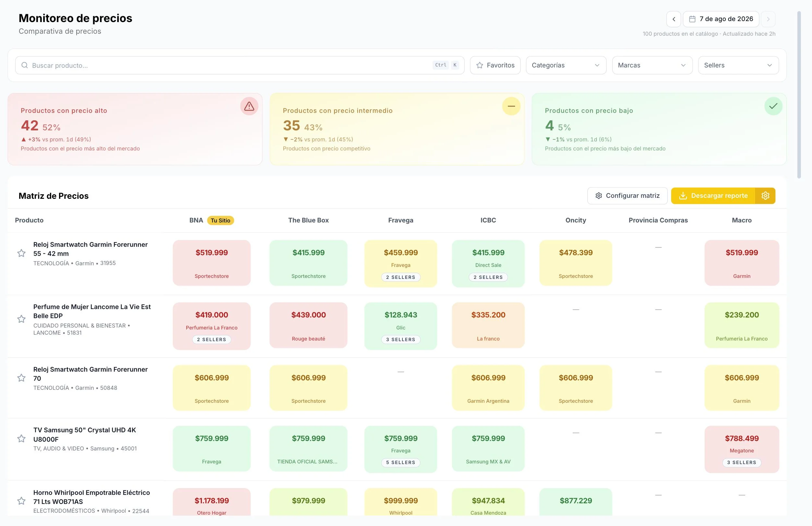Click the BNA column header
Image resolution: width=812 pixels, height=526 pixels.
[x=196, y=220]
